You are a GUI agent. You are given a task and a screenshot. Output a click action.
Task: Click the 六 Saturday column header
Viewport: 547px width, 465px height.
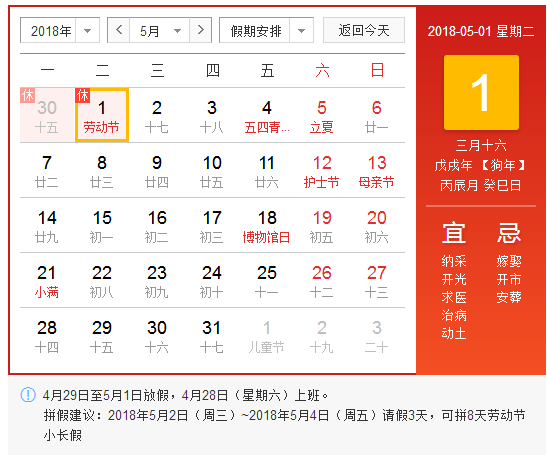click(322, 70)
